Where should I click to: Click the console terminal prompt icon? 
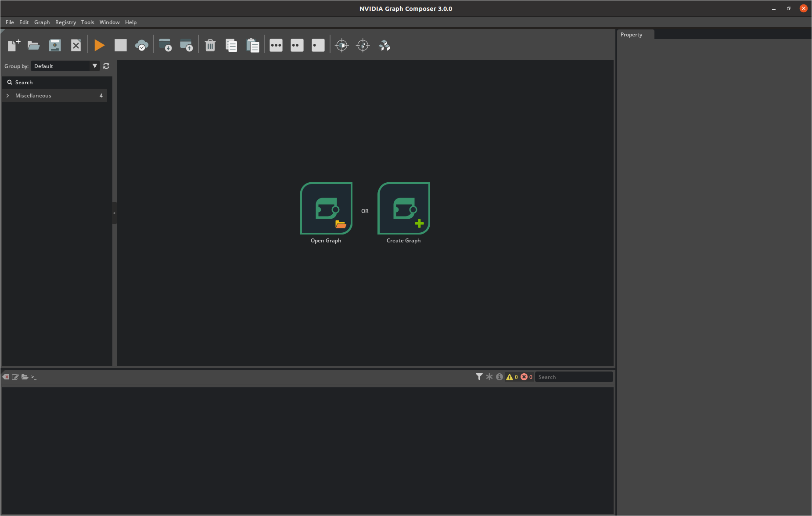(x=34, y=377)
